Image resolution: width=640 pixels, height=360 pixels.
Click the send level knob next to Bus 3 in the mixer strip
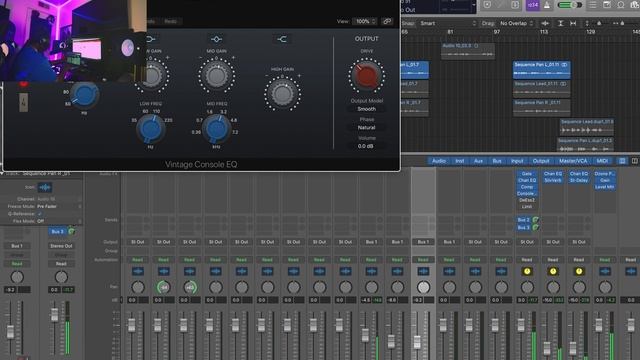(535, 227)
